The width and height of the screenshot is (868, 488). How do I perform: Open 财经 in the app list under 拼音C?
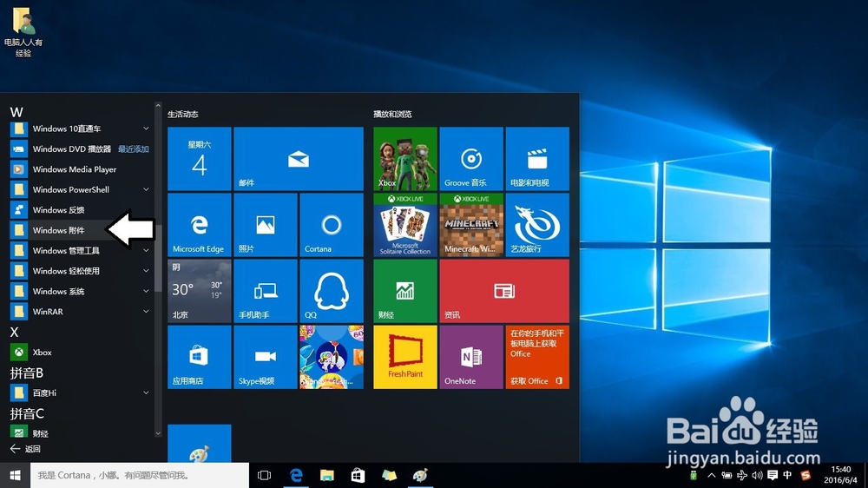(80, 433)
